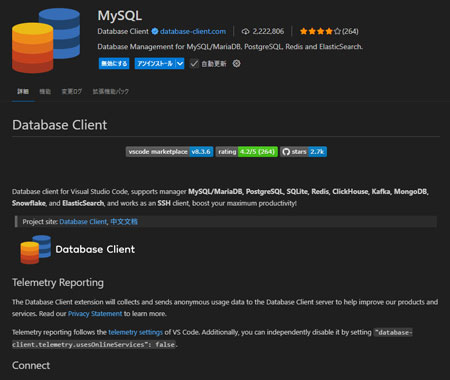Open the Database Client project site link
The image size is (450, 380).
(x=83, y=222)
